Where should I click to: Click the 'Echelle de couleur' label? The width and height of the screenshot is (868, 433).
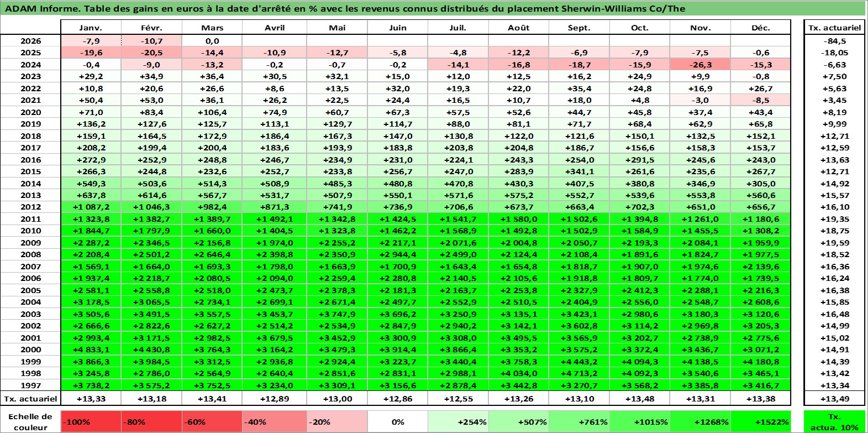tap(30, 421)
